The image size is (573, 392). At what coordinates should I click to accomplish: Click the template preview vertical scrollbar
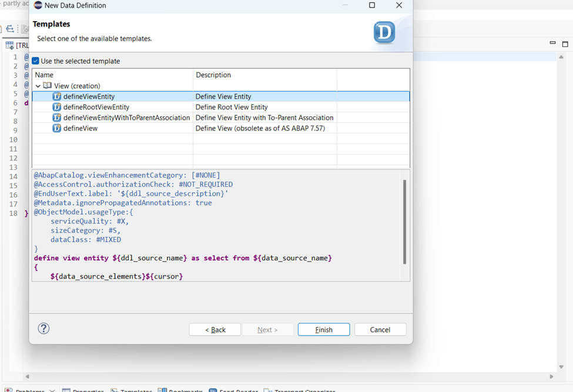pyautogui.click(x=404, y=222)
